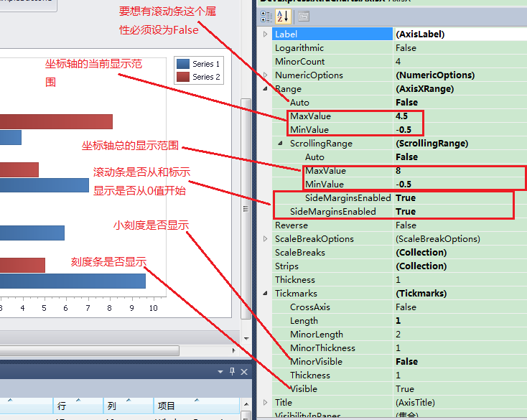Click up arrow of bottom list scrollbar
The height and width of the screenshot is (420, 527).
[246, 404]
